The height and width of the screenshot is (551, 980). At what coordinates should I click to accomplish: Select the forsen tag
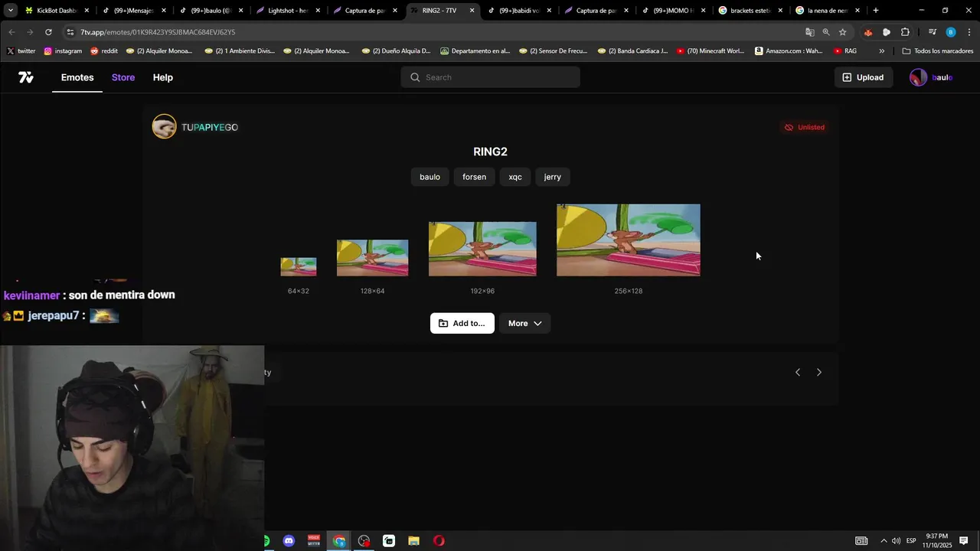[474, 177]
